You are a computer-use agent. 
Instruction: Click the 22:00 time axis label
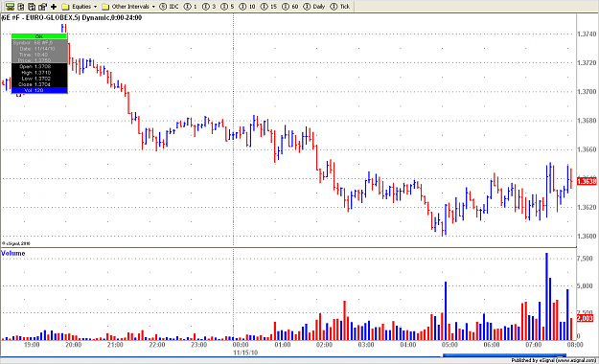pyautogui.click(x=157, y=345)
